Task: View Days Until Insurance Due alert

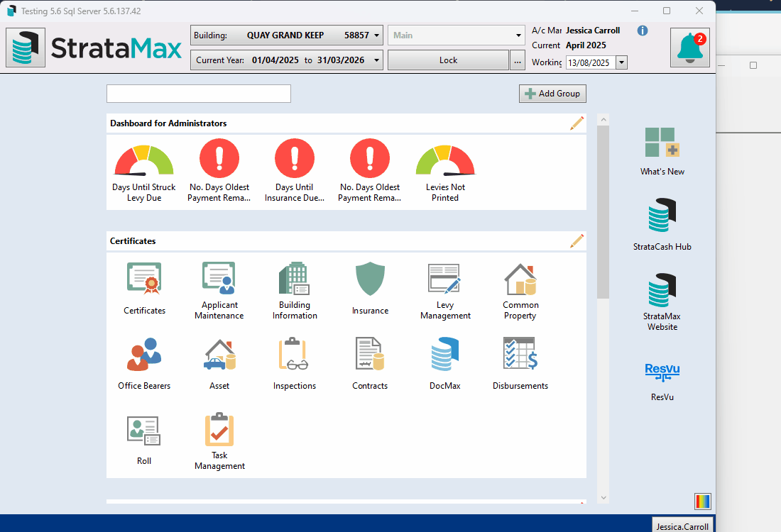Action: [295, 158]
